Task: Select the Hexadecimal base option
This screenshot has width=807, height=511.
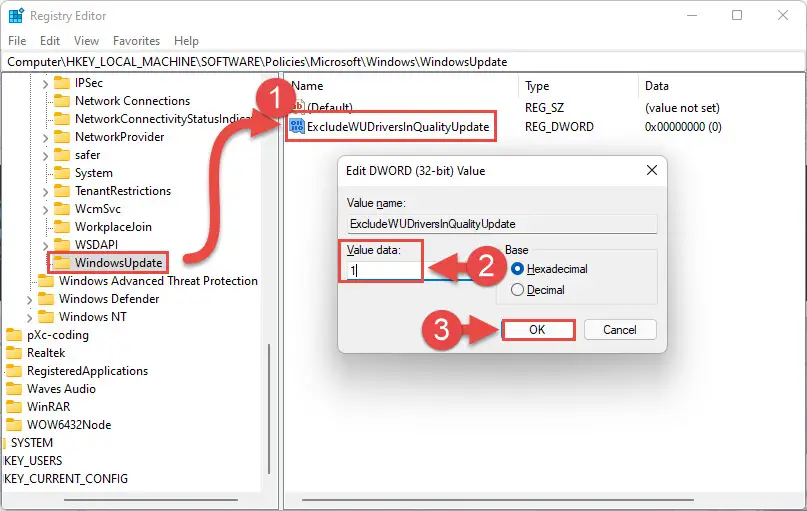Action: pyautogui.click(x=517, y=269)
